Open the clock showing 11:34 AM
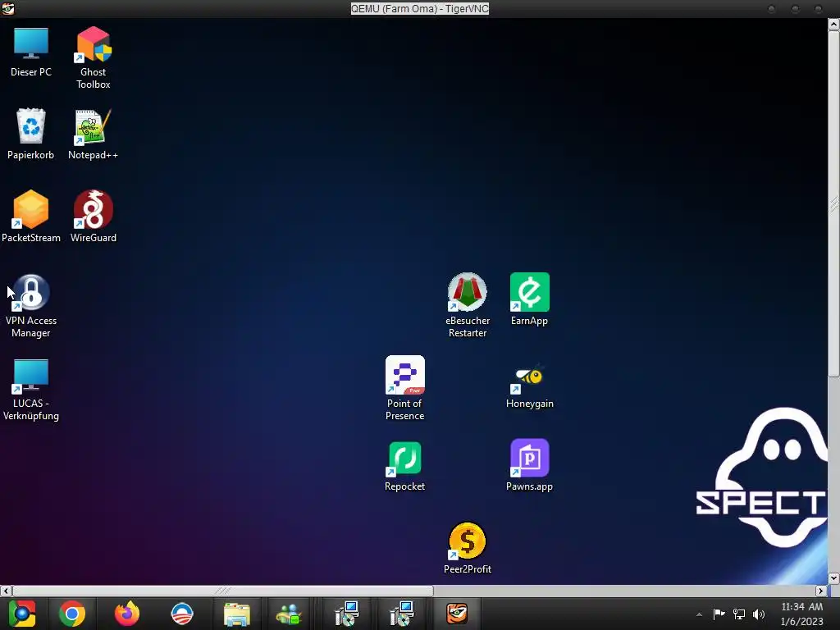Image resolution: width=840 pixels, height=630 pixels. coord(802,614)
